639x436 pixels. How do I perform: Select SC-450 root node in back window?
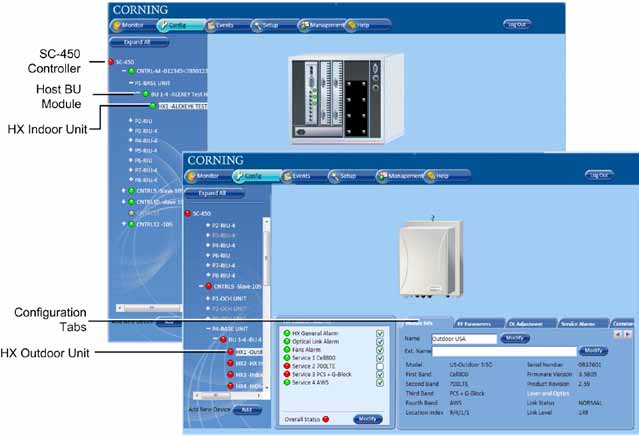pos(121,62)
